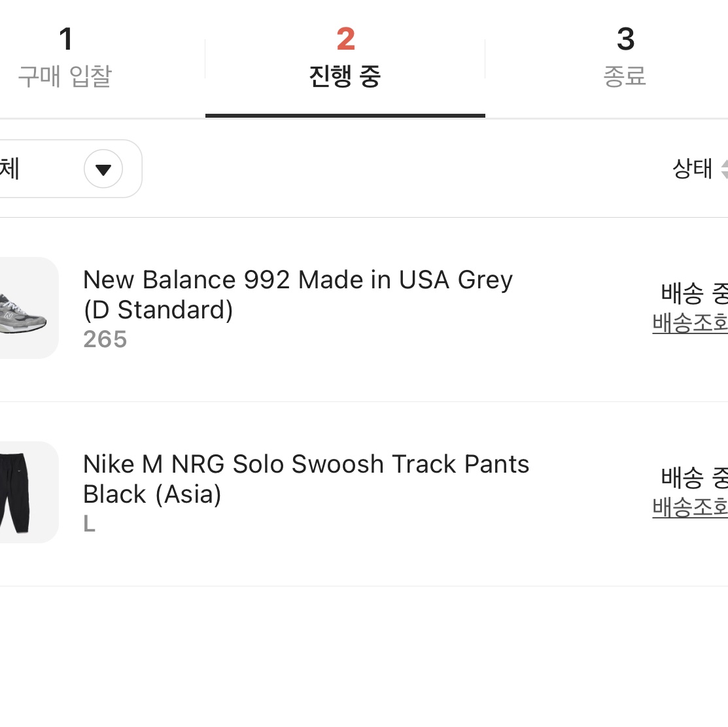Expand the filter dropdown arrow icon

point(103,169)
